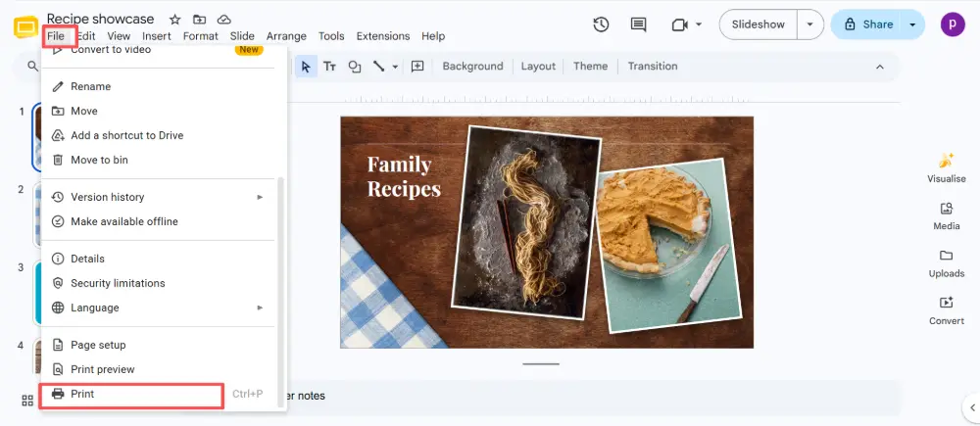The image size is (980, 426).
Task: Select the Shape tool
Action: pyautogui.click(x=355, y=67)
